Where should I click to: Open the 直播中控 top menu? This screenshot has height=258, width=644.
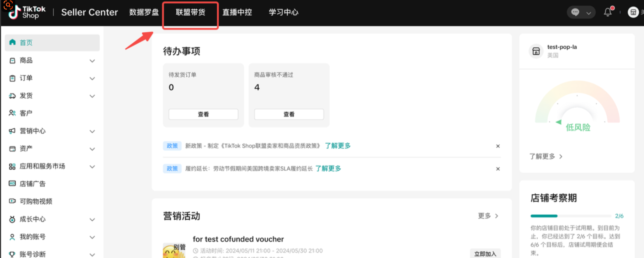(x=237, y=12)
